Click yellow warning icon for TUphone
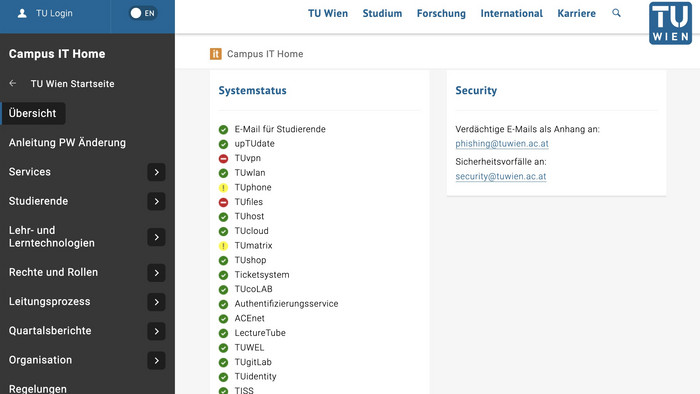700x394 pixels. click(x=223, y=188)
